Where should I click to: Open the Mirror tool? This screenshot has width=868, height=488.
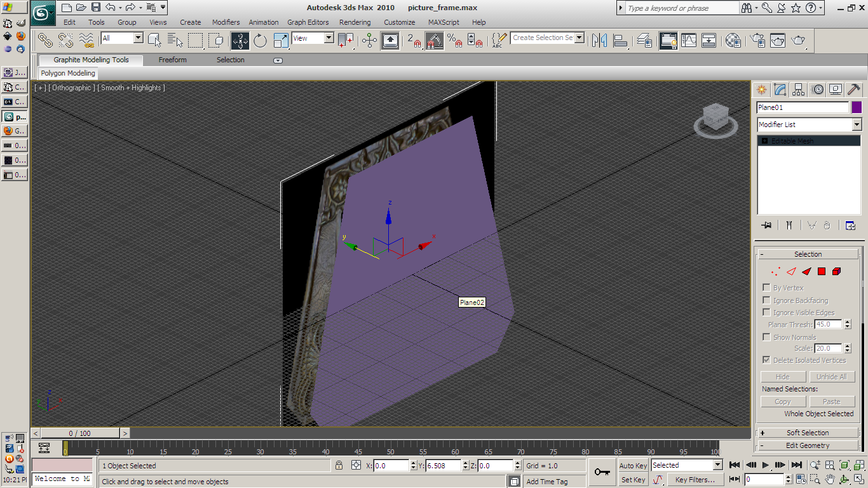point(599,41)
